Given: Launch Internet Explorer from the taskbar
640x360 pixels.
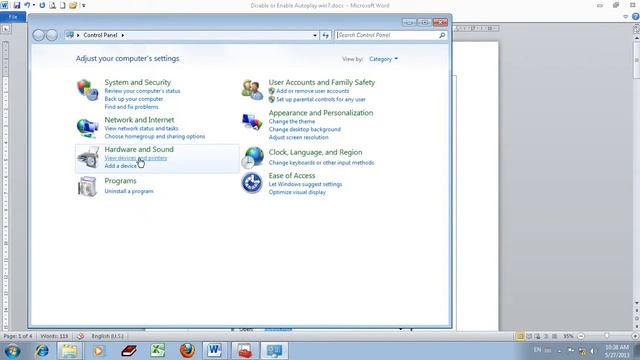Looking at the screenshot, I should click(42, 351).
